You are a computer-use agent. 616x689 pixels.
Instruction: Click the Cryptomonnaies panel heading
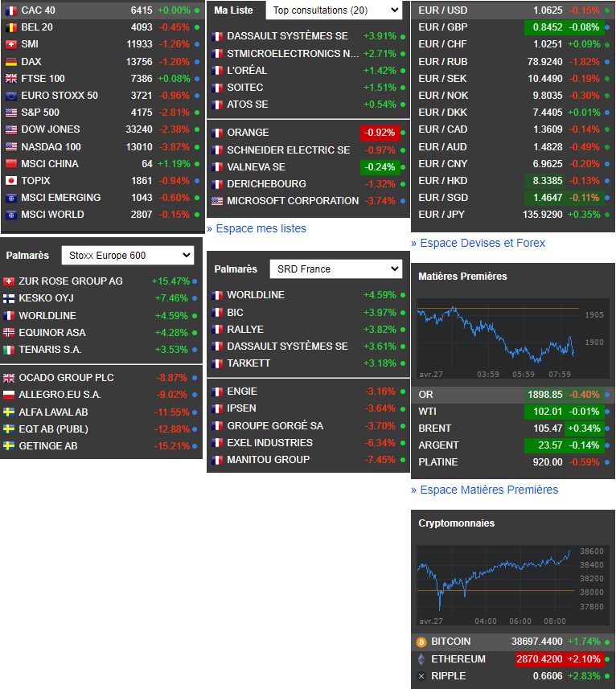[457, 523]
